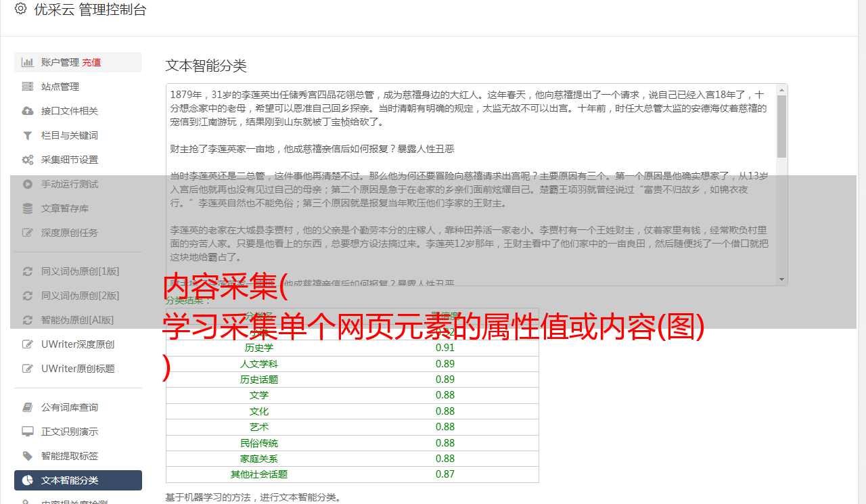
Task: Click the 历史话题 category cell
Action: [259, 380]
